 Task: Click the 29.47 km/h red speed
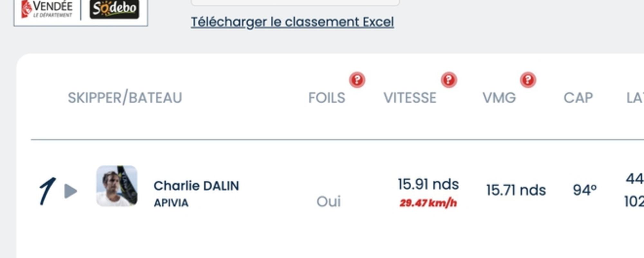point(428,203)
